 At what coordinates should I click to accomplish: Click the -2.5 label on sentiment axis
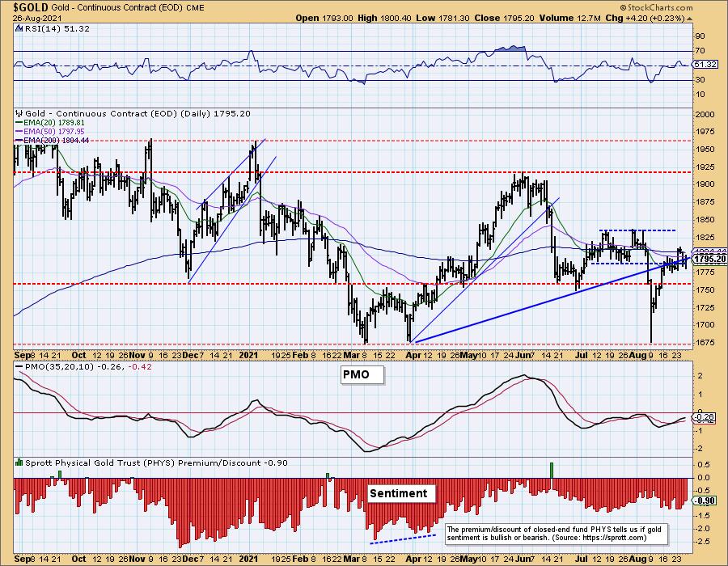tap(703, 542)
